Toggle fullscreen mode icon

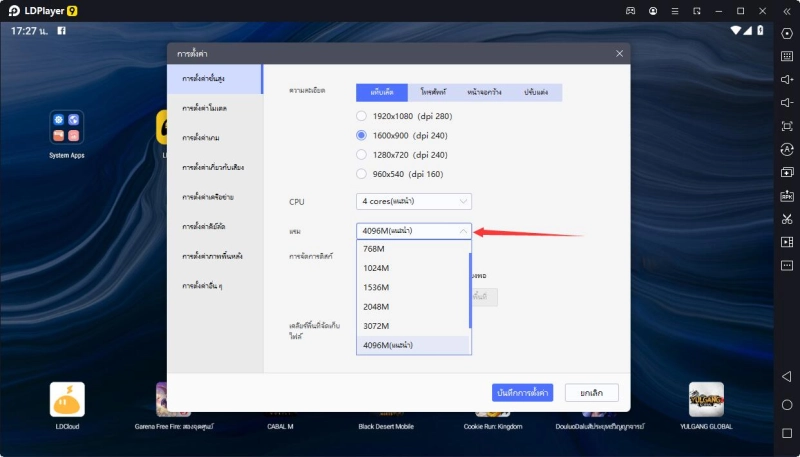tap(787, 126)
